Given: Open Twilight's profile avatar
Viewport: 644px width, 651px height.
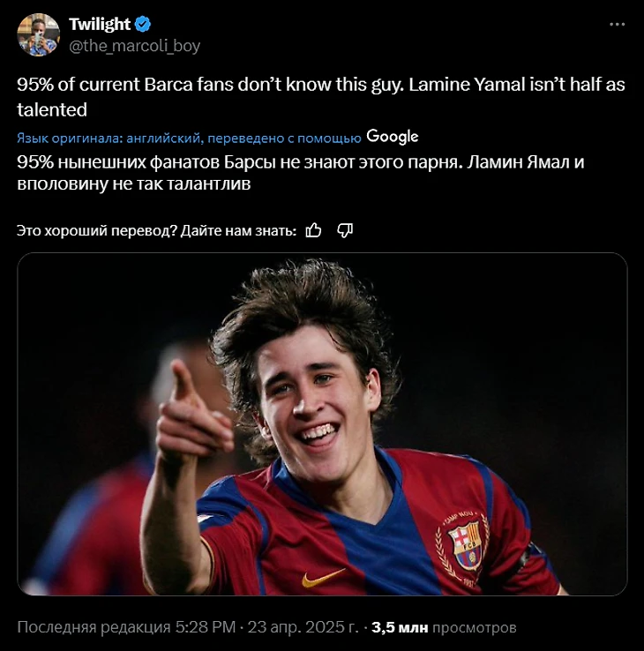Looking at the screenshot, I should click(38, 35).
